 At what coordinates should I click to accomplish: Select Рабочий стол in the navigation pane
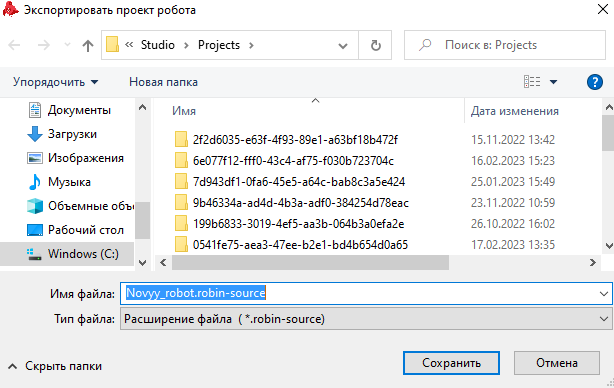click(76, 230)
